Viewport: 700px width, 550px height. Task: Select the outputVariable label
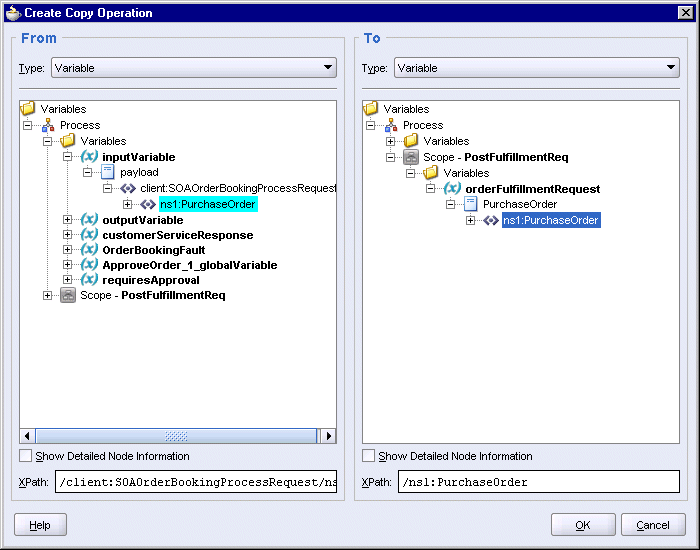click(x=143, y=220)
